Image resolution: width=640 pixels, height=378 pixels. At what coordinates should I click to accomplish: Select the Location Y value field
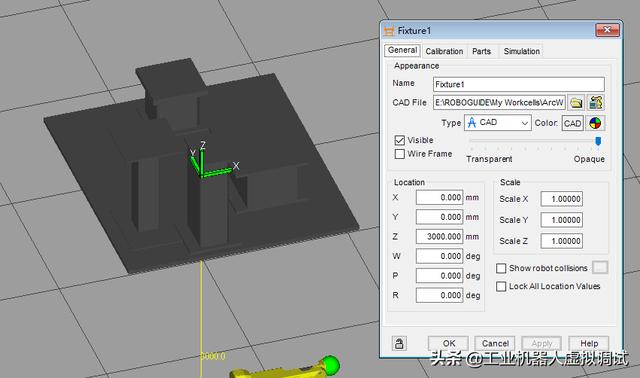pyautogui.click(x=439, y=217)
